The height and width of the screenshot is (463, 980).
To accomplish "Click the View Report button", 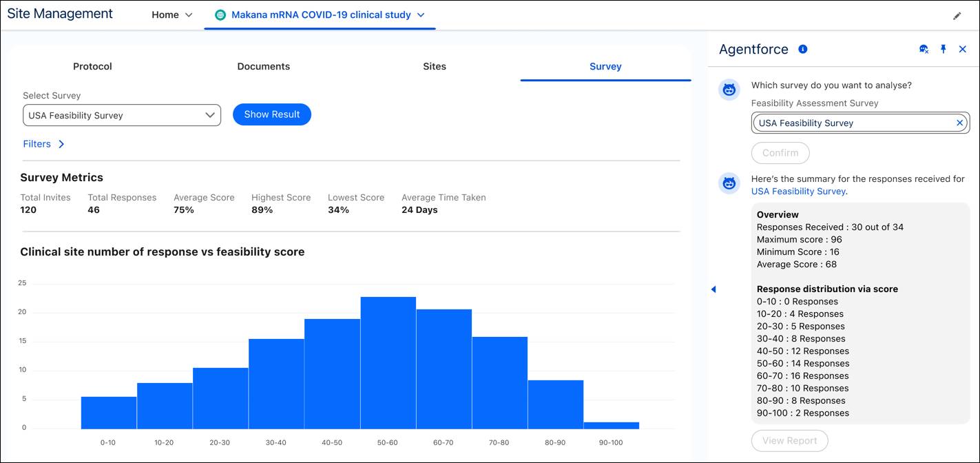I will pyautogui.click(x=789, y=440).
